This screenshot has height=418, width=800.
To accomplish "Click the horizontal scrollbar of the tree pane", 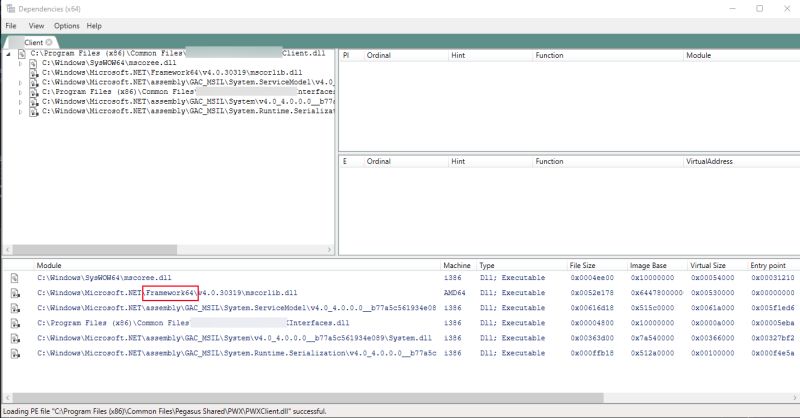I will click(95, 250).
